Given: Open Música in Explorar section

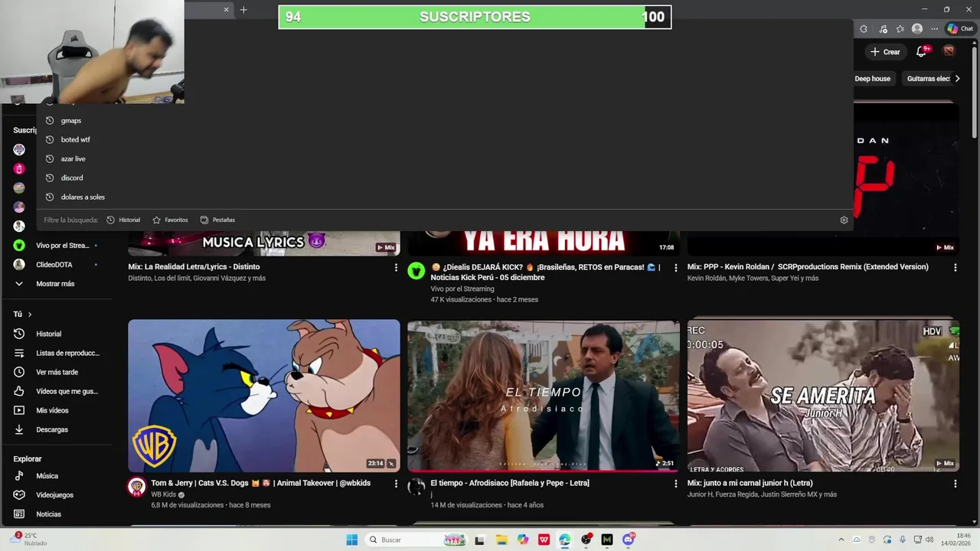Looking at the screenshot, I should [x=58, y=476].
